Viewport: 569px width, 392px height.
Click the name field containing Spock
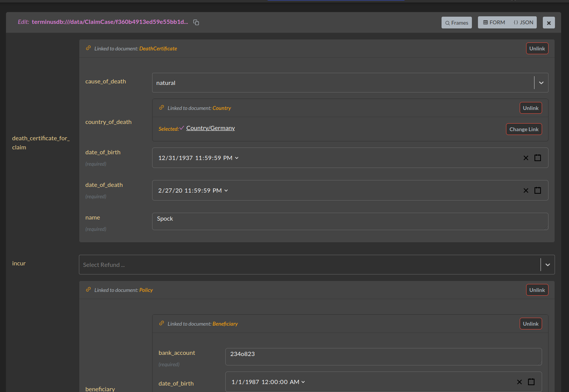(350, 221)
